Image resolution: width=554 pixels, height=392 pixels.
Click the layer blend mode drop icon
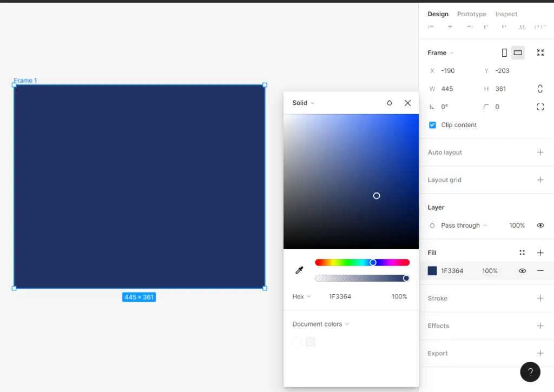pyautogui.click(x=432, y=225)
